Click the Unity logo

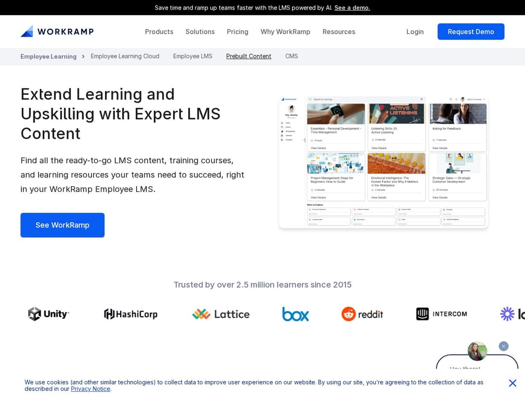(x=49, y=314)
